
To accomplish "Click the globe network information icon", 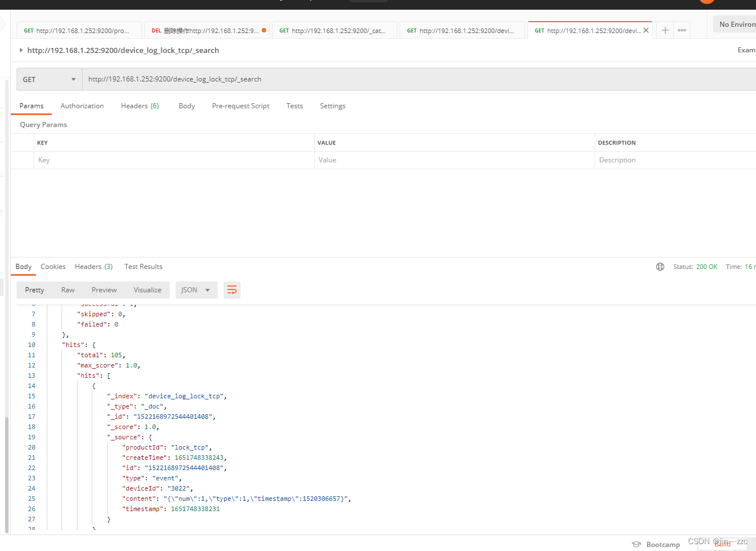I will [x=660, y=267].
